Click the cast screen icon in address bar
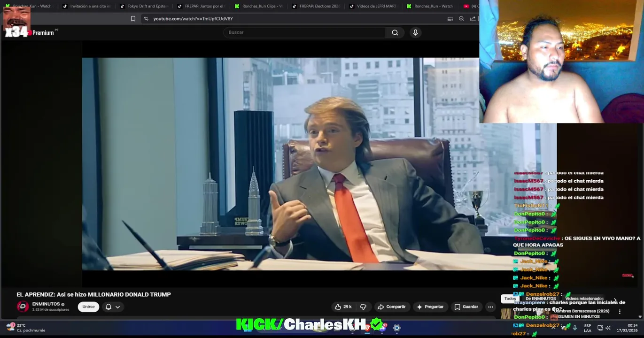This screenshot has width=644, height=338. tap(450, 19)
